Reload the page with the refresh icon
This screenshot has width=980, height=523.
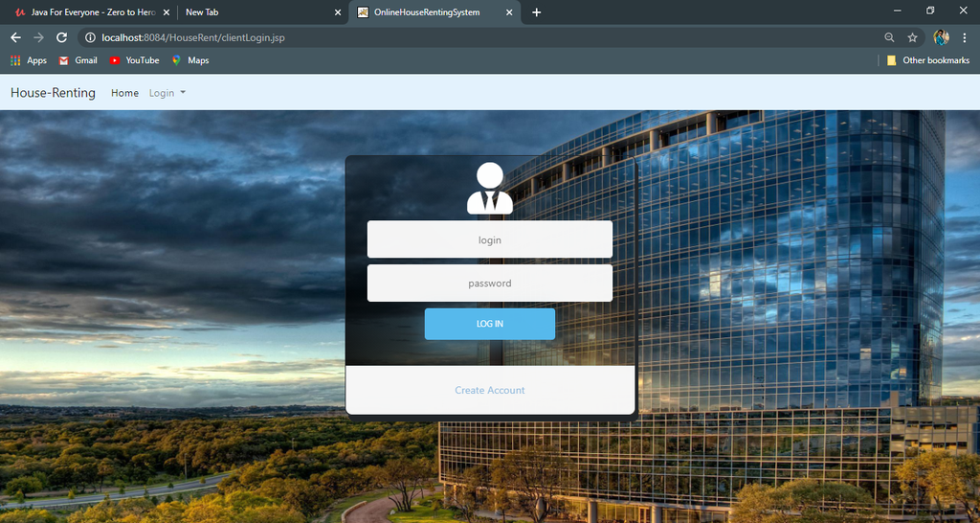coord(61,37)
